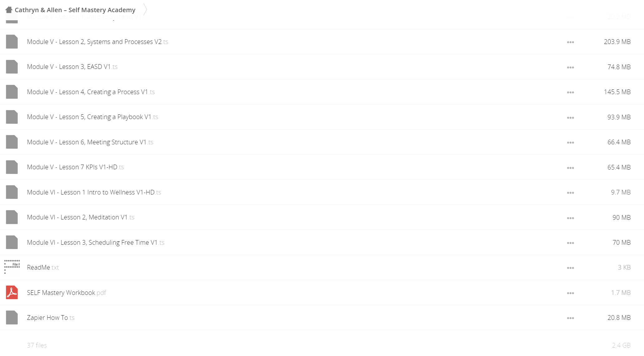Click file icon for Meditation V1 lesson
Screen dimensions: 644x356
[12, 217]
